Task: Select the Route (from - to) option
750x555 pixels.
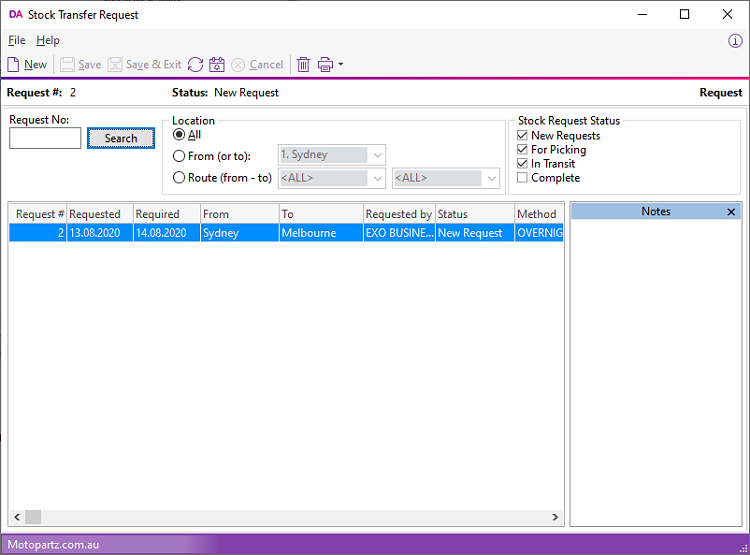Action: (179, 178)
